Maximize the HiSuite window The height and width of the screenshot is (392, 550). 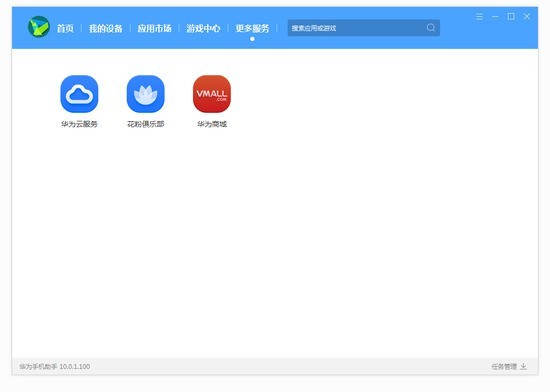(511, 16)
